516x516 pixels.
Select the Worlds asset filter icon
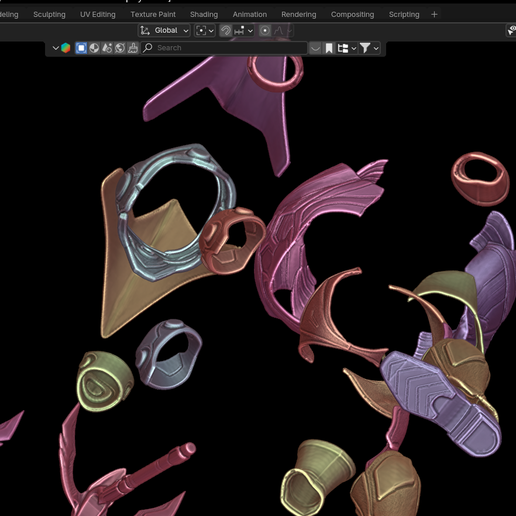[120, 48]
